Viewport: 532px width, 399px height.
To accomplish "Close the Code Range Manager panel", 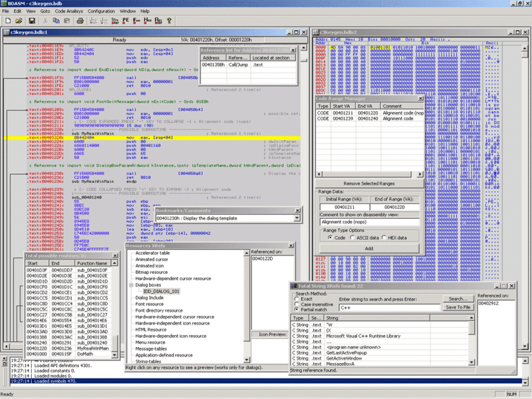I will pos(421,98).
